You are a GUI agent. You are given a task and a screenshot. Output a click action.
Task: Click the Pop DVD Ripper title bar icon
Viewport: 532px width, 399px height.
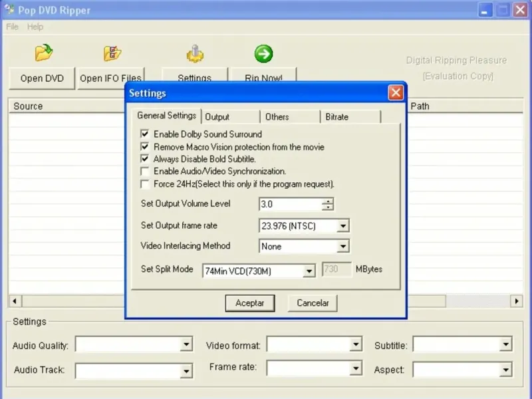click(x=9, y=9)
